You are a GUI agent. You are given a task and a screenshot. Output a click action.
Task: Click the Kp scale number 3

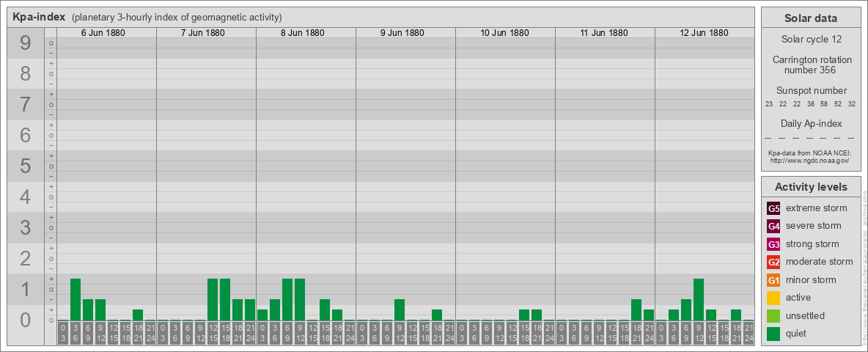(x=26, y=227)
